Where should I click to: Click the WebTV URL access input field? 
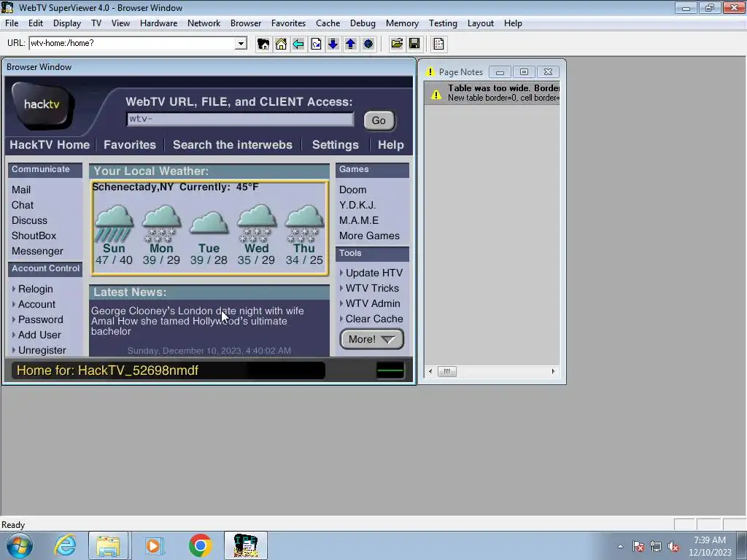[240, 119]
